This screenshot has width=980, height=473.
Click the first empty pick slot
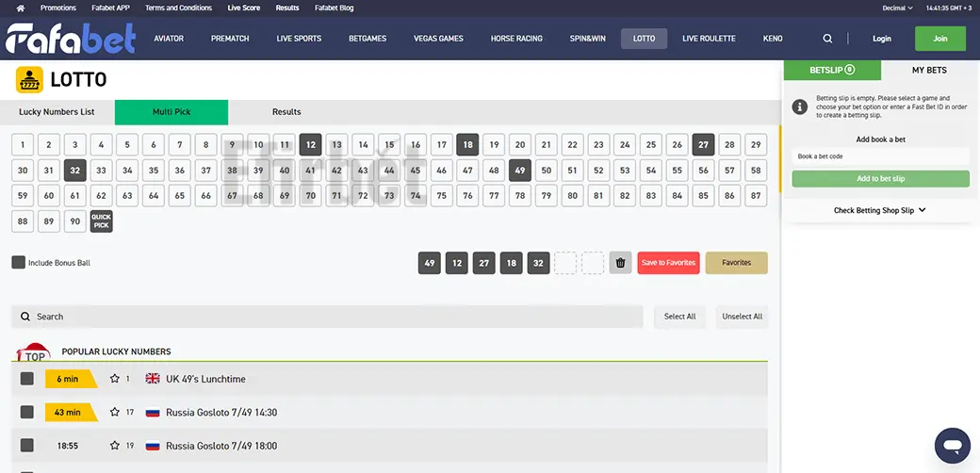point(565,263)
